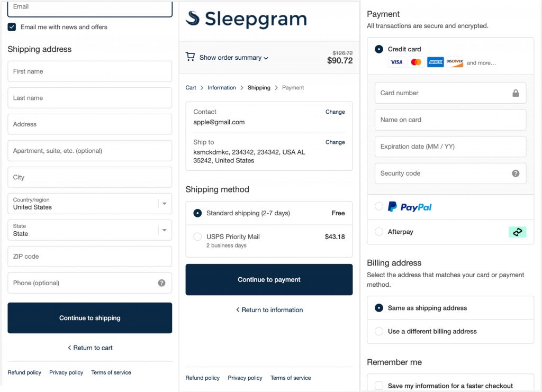Click the shopping cart icon
Screen dimensions: 542x392
(190, 57)
